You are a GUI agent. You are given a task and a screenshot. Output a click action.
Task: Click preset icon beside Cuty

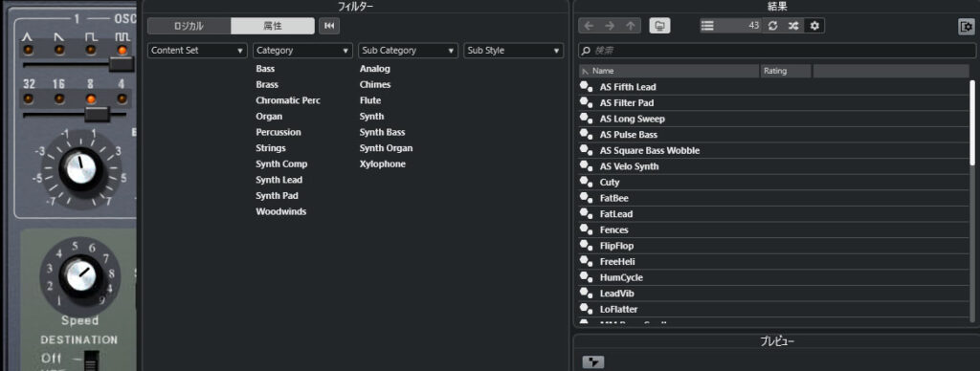pyautogui.click(x=586, y=182)
